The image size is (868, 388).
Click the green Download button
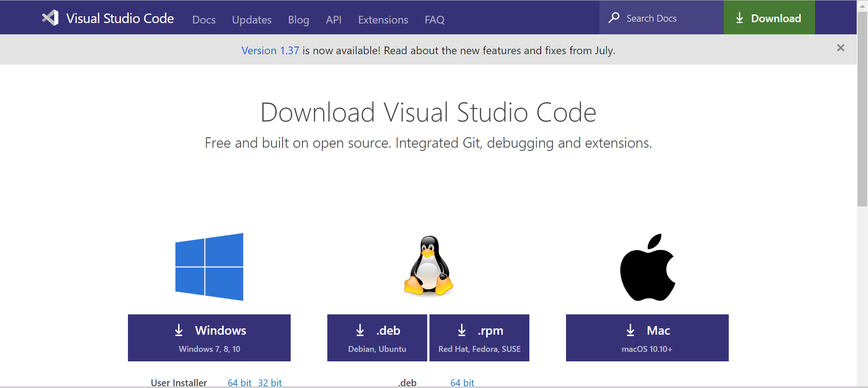point(769,18)
